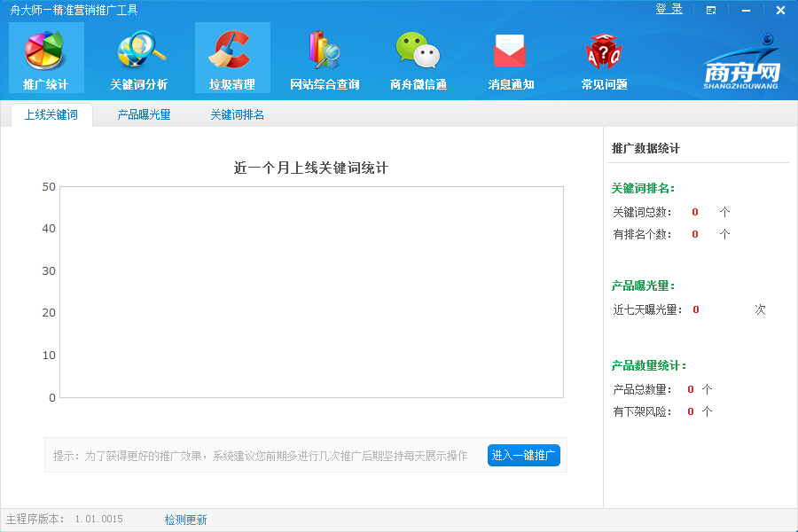The height and width of the screenshot is (532, 798).
Task: Click the 近七天曝光量 count value
Action: (x=696, y=309)
